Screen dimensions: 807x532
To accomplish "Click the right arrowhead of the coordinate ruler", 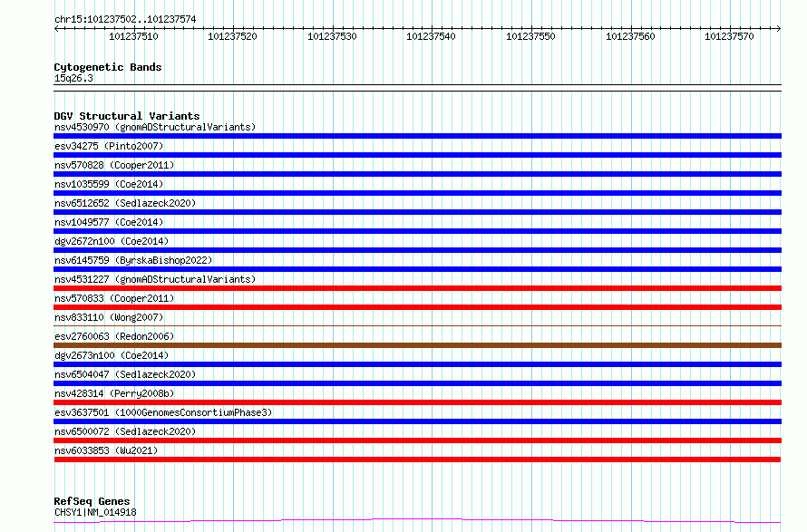I will [x=779, y=28].
